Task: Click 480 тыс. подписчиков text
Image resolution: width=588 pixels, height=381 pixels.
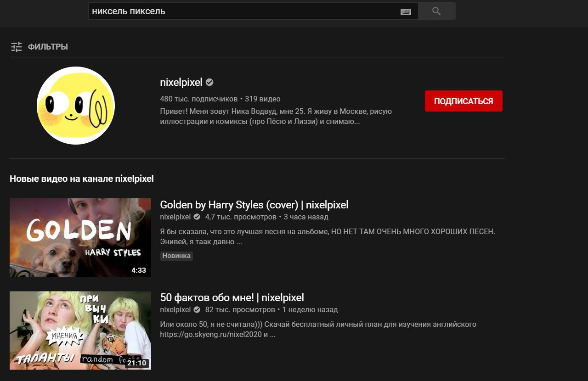Action: [198, 99]
